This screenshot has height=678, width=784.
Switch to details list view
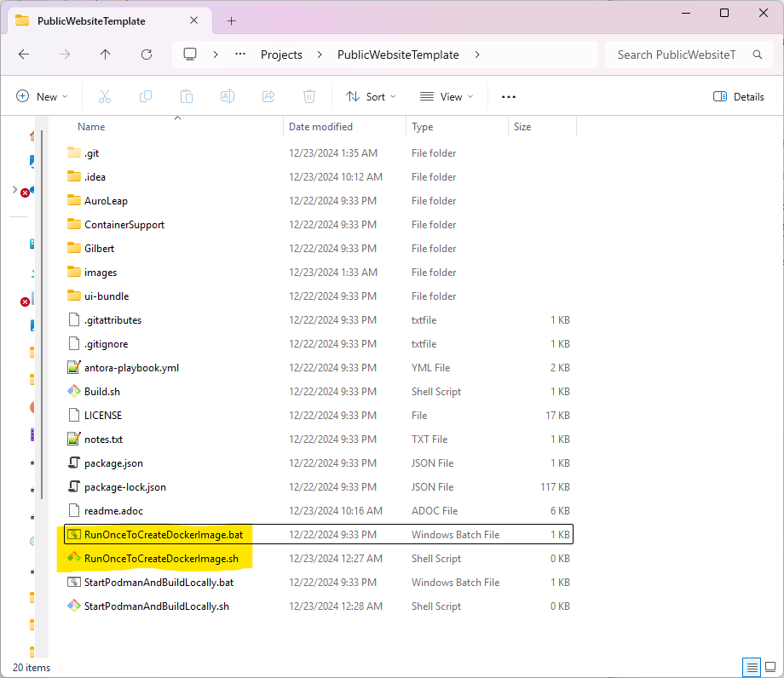click(x=751, y=668)
